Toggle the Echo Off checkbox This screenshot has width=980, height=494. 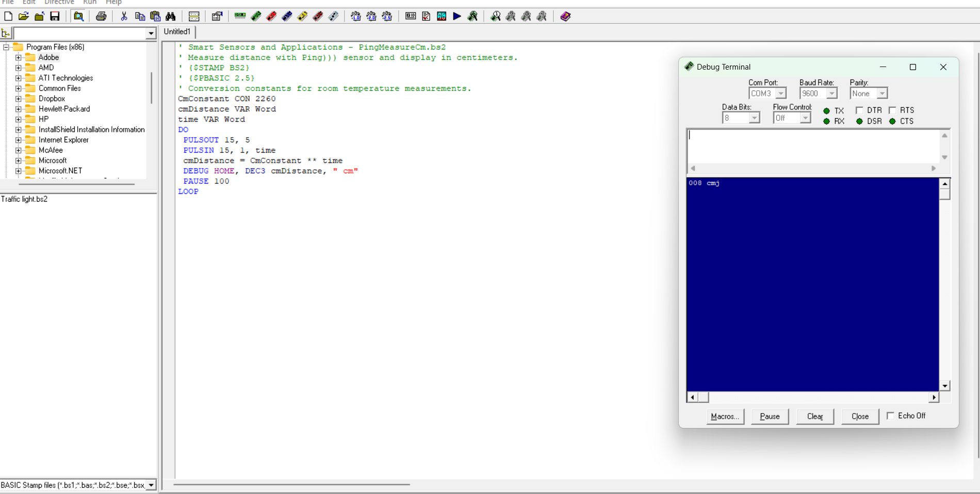(x=890, y=416)
